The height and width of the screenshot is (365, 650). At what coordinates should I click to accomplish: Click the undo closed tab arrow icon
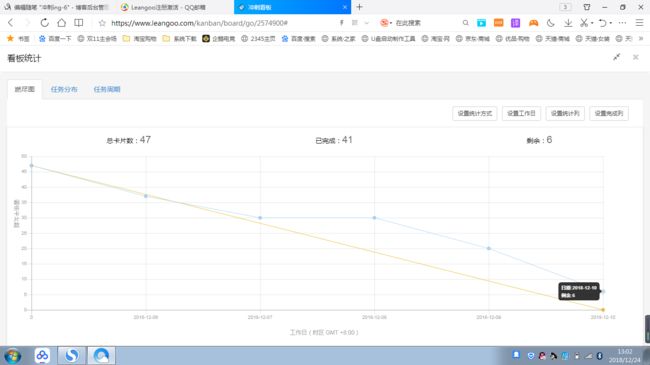point(602,23)
